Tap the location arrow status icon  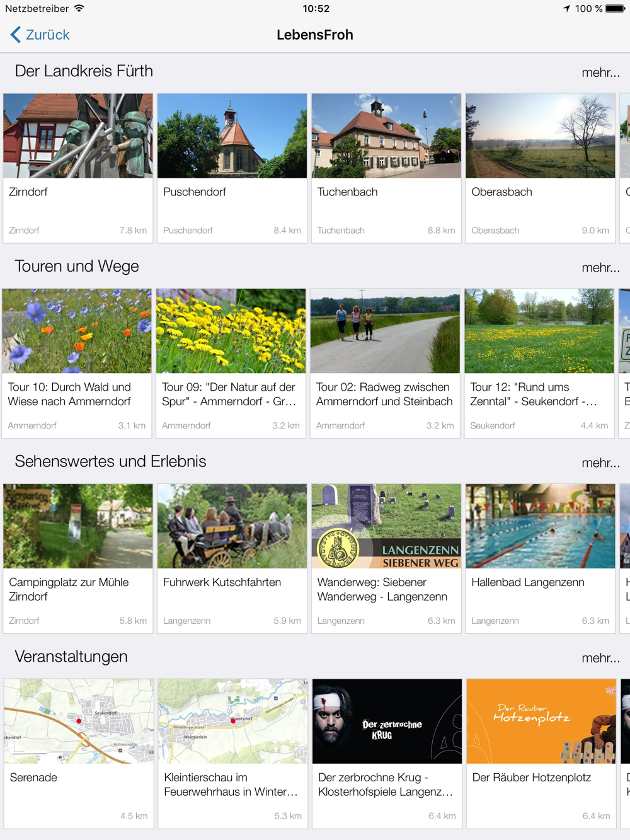(566, 8)
